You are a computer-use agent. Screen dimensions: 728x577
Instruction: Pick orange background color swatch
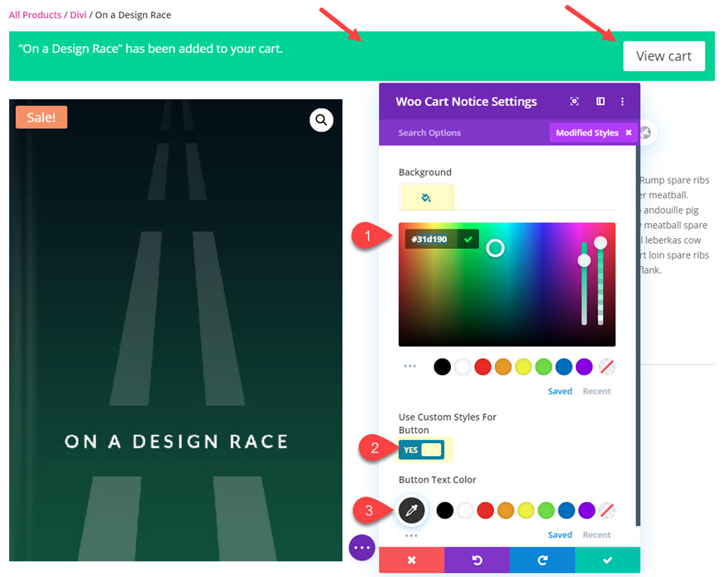[x=503, y=367]
